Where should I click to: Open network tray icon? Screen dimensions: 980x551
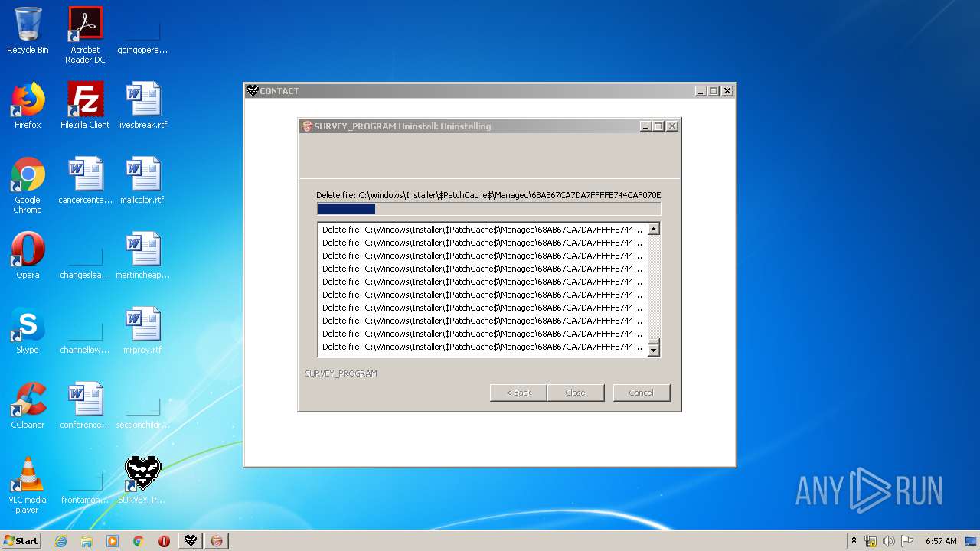click(x=871, y=541)
